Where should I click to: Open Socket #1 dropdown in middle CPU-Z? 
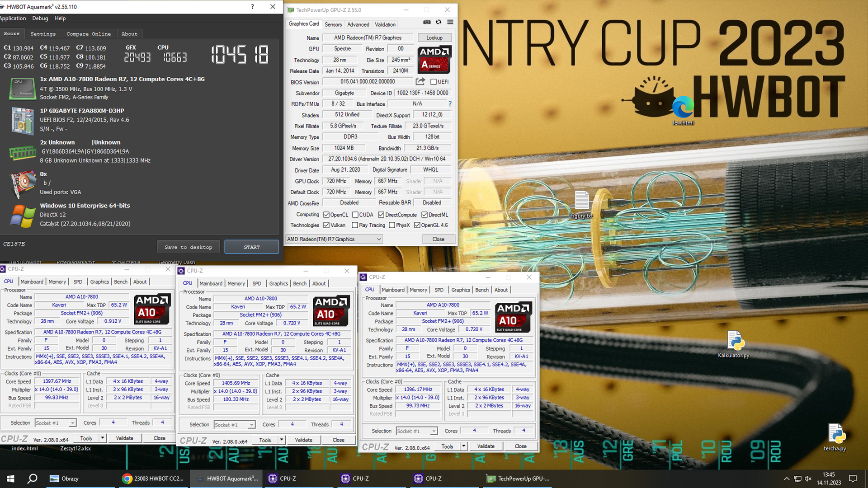coord(235,425)
